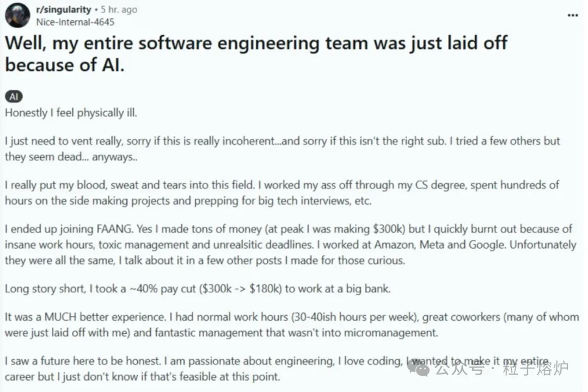Click the 'Honestly I feel physically ill' line

pos(71,113)
